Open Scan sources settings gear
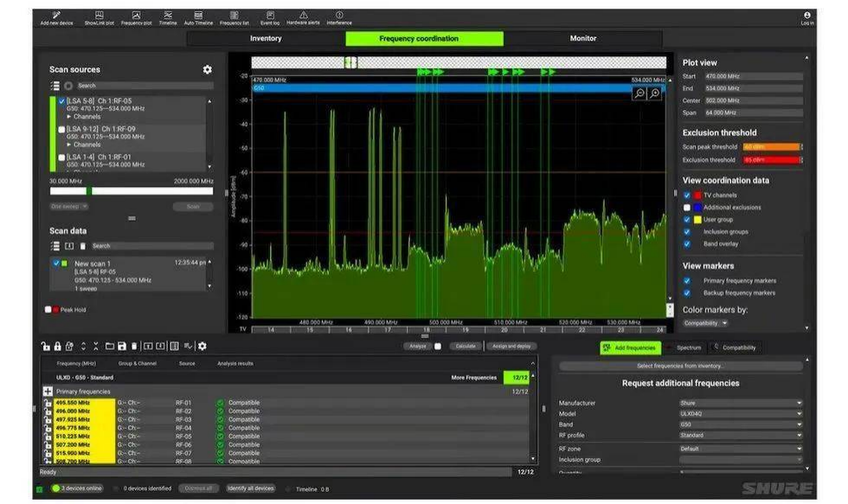Screen dimensions: 848x504 coord(207,69)
